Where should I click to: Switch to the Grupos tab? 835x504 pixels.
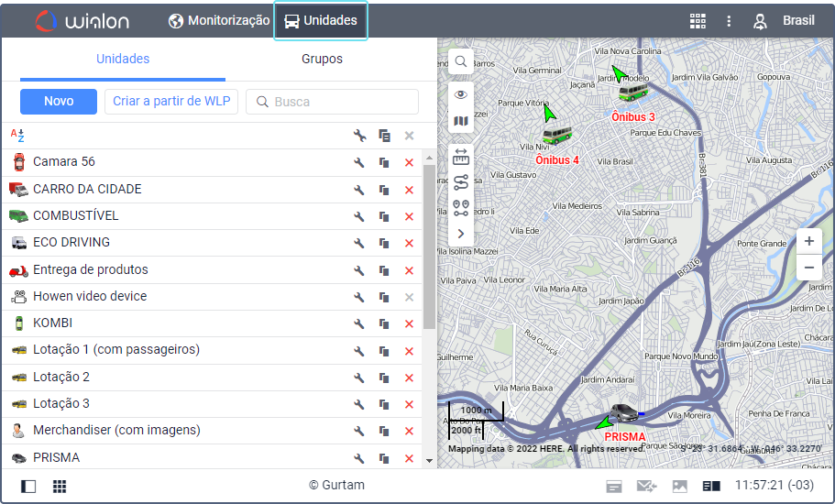point(323,59)
